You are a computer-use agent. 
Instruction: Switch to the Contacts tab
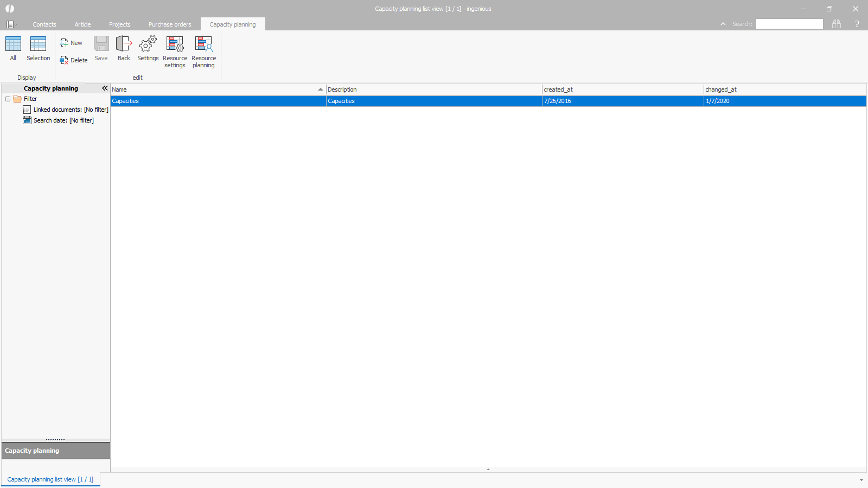coord(44,24)
